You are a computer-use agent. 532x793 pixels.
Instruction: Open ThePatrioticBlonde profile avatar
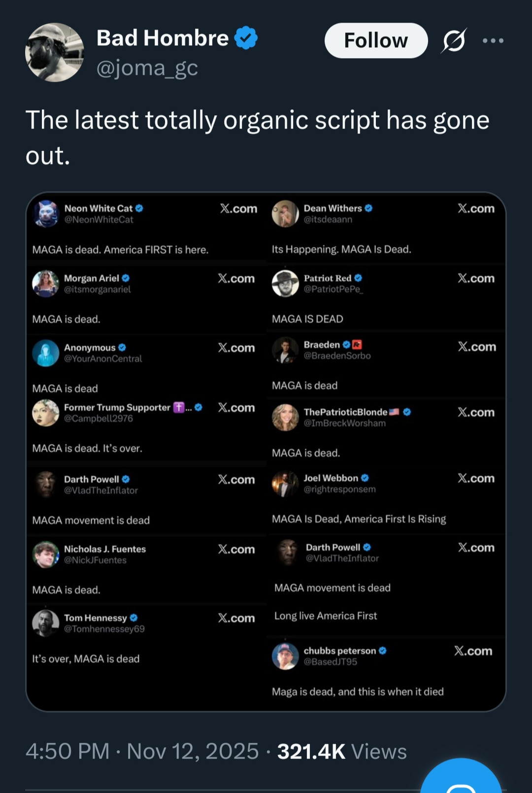pyautogui.click(x=285, y=417)
